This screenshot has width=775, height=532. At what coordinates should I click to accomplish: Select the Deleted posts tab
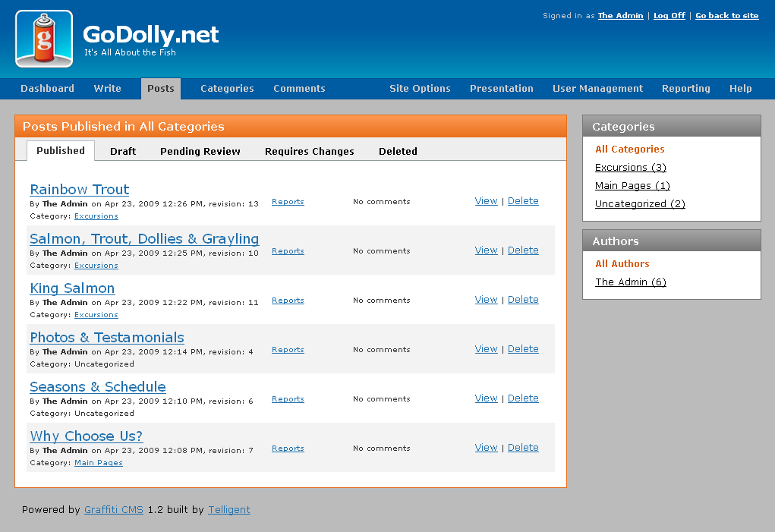tap(398, 152)
